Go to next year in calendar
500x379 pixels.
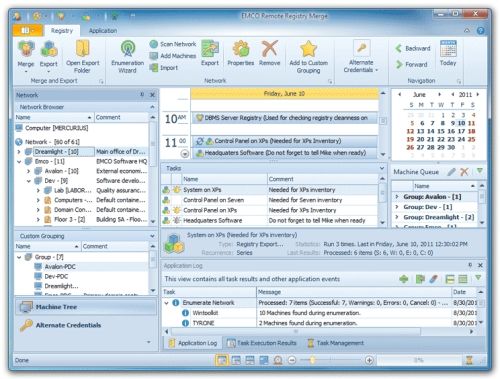pos(478,94)
